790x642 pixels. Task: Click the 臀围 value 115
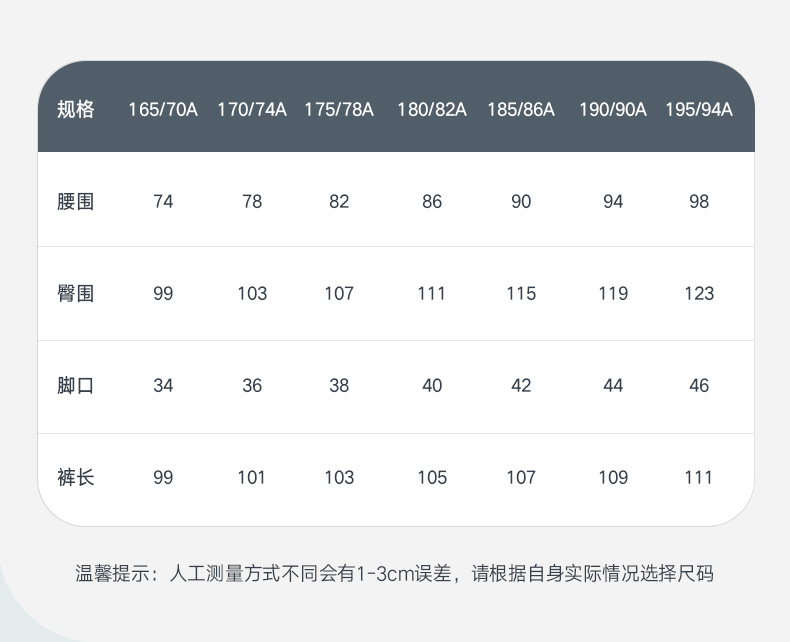point(521,293)
